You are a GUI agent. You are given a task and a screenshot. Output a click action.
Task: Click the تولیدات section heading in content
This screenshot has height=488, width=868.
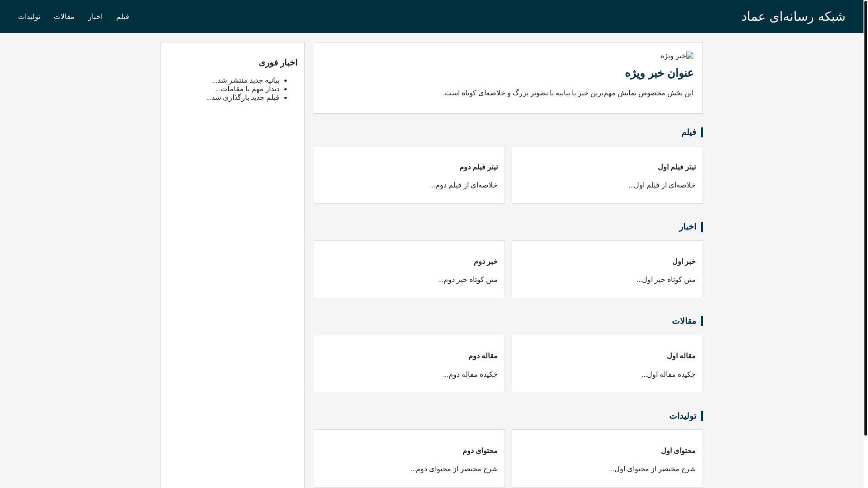point(683,416)
